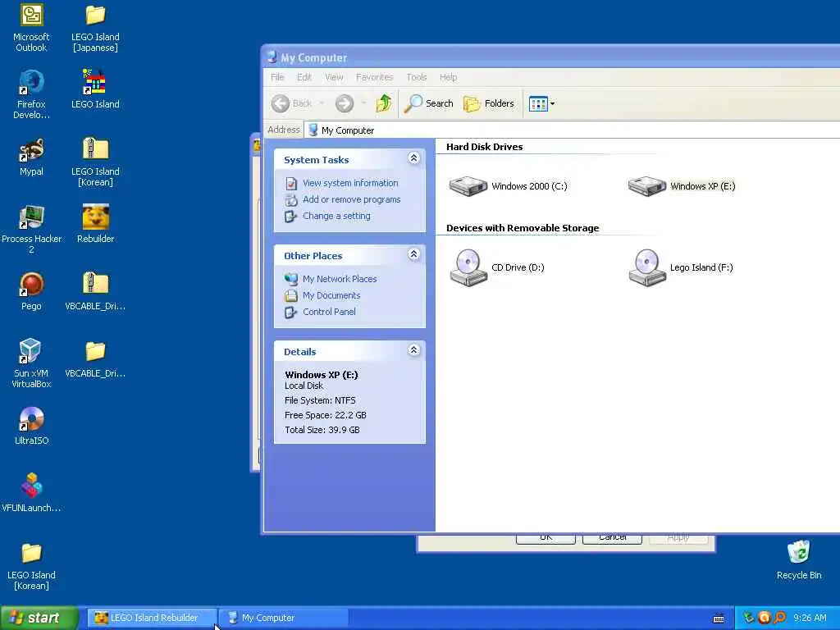This screenshot has height=630, width=840.
Task: Open My Network Places link
Action: pos(340,279)
